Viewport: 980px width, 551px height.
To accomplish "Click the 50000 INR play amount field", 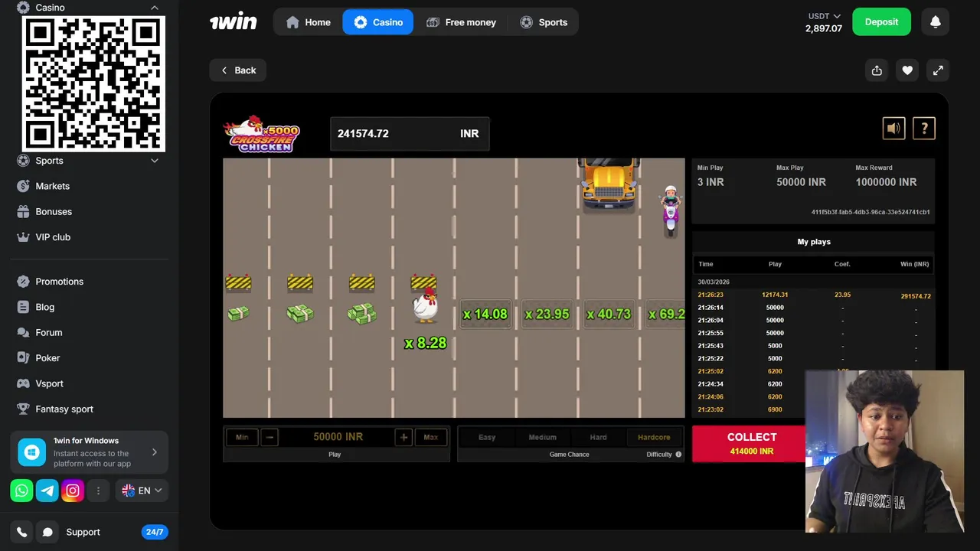I will click(x=338, y=437).
